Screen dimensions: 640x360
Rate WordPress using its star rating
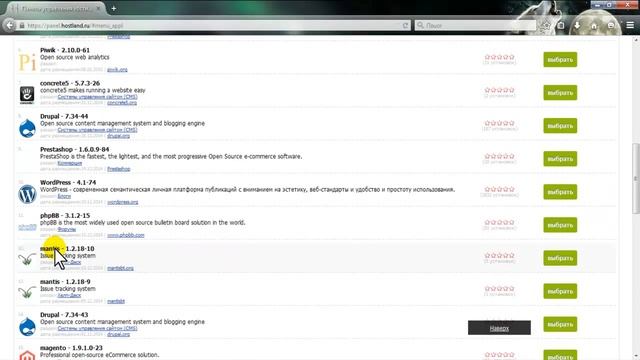(500, 189)
